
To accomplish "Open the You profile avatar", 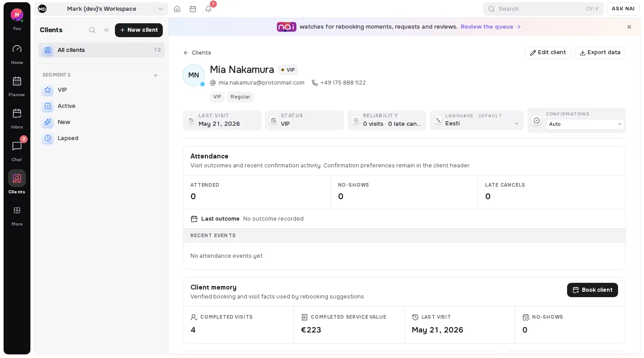I will 17,15.
